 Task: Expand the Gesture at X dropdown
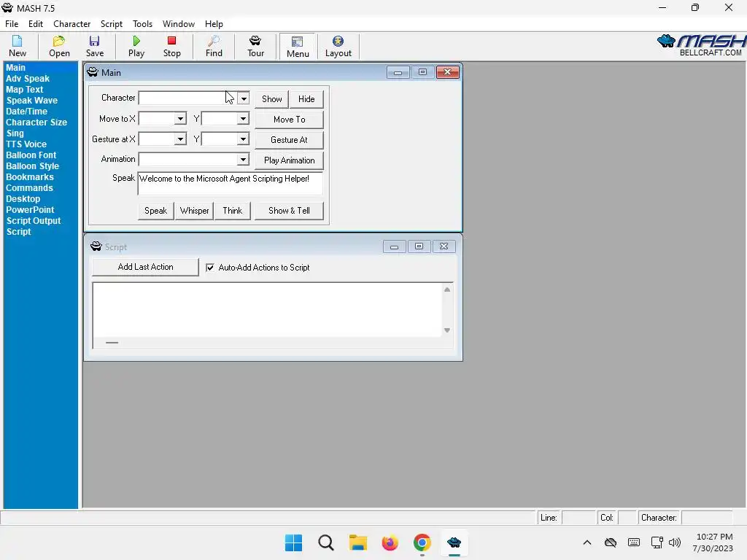tap(180, 139)
